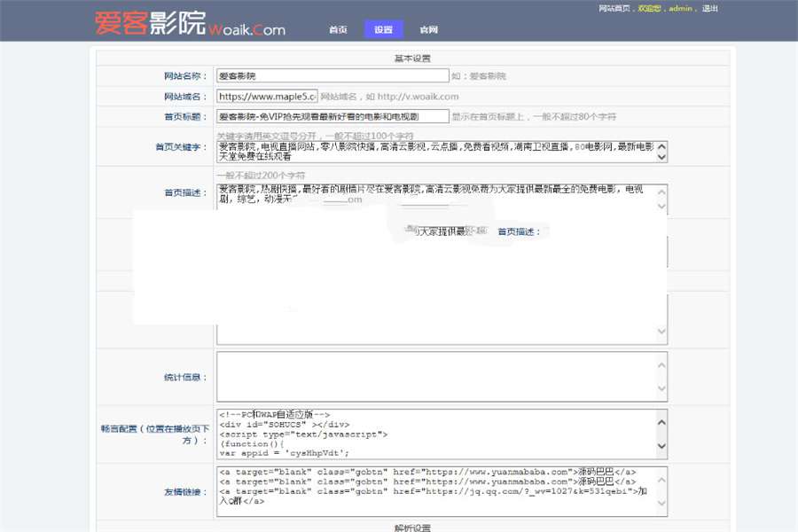This screenshot has width=798, height=532.
Task: Click inside the 友情链接 textarea
Action: point(442,492)
